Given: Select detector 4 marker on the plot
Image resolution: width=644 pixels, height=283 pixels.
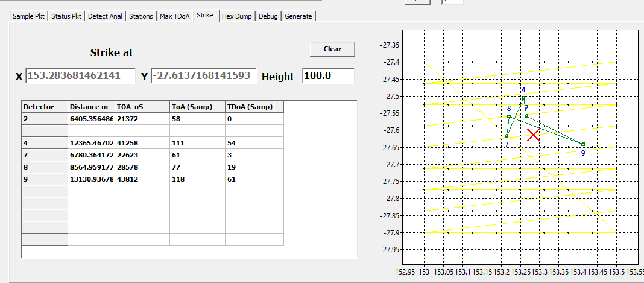Looking at the screenshot, I should 523,98.
